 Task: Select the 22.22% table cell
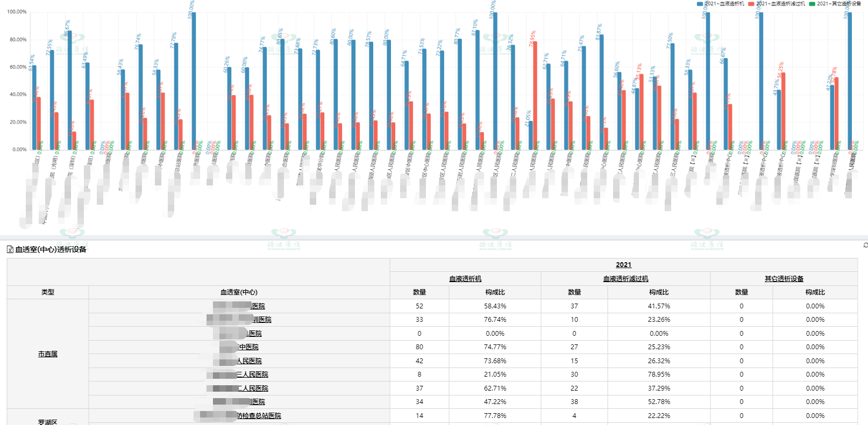(x=659, y=416)
